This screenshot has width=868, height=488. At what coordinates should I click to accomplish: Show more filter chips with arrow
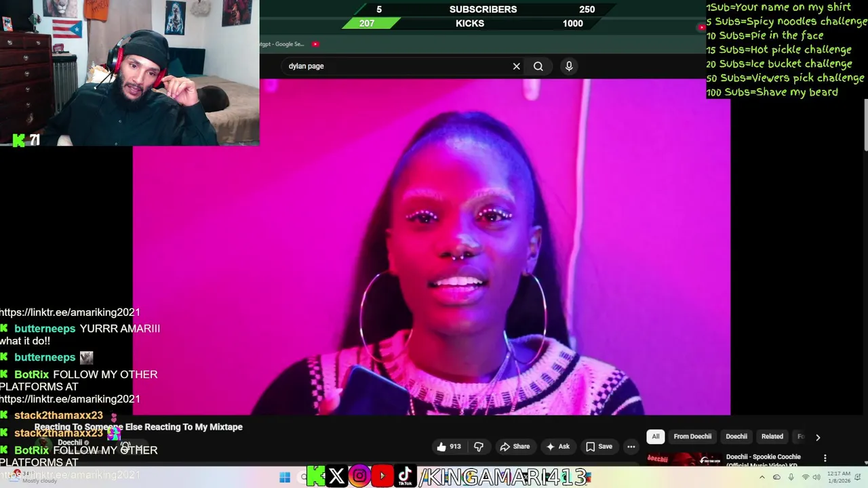(818, 437)
